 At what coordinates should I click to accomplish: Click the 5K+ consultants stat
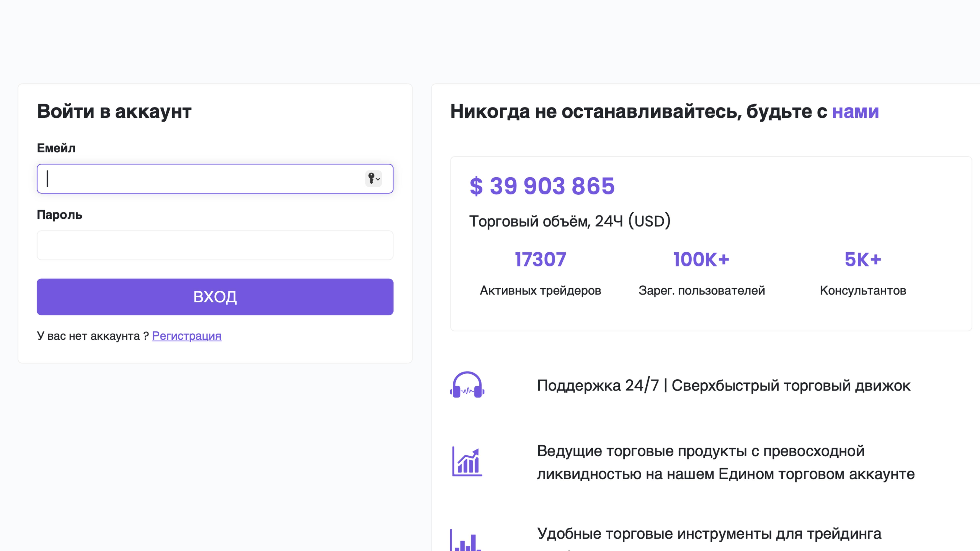pyautogui.click(x=863, y=259)
